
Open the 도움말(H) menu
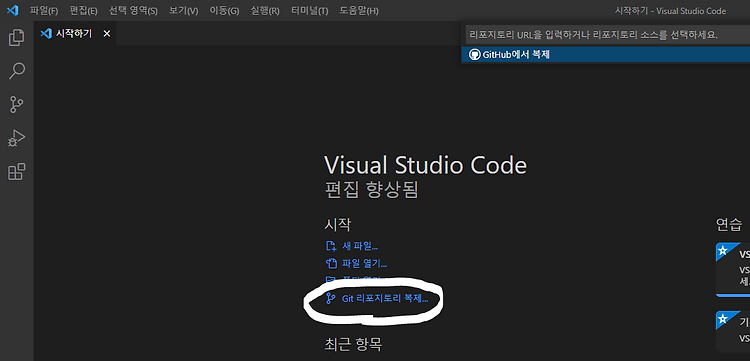359,11
